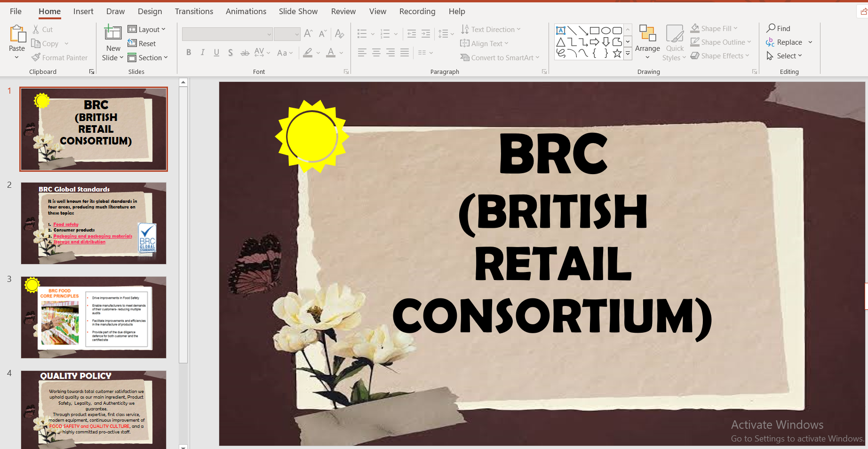Toggle strikethrough formatting

[245, 53]
